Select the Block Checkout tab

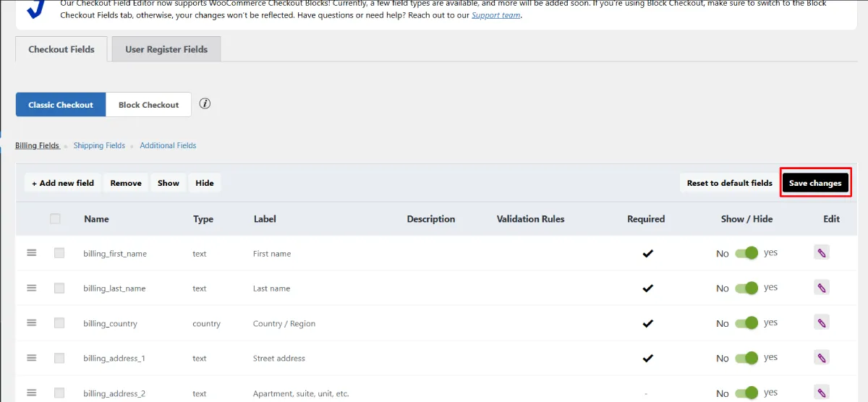point(148,105)
